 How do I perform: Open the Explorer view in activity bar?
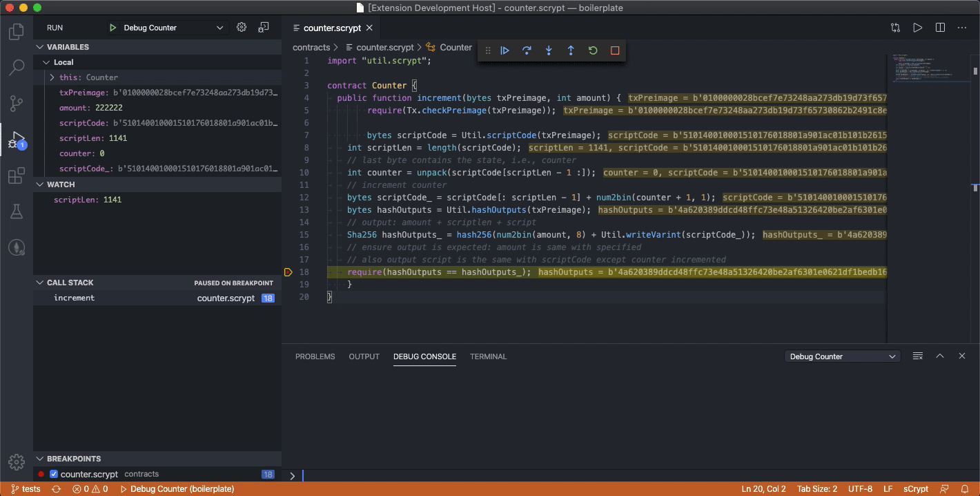pyautogui.click(x=17, y=32)
